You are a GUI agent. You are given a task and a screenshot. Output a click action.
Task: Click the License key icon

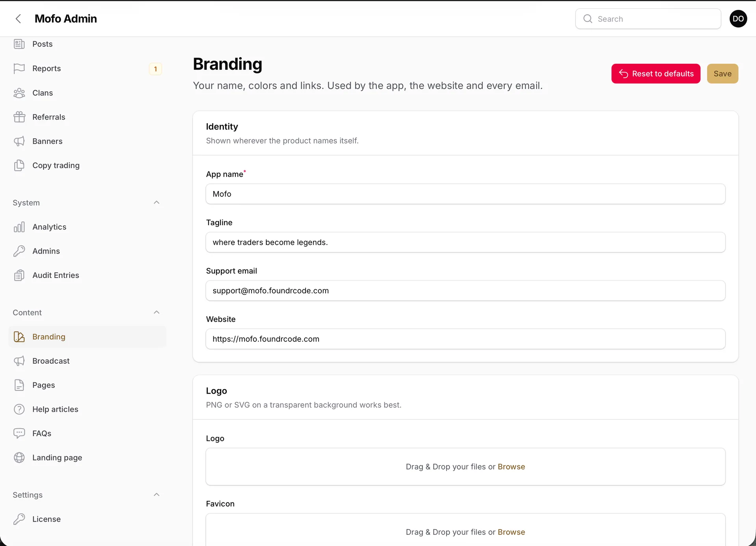tap(19, 519)
